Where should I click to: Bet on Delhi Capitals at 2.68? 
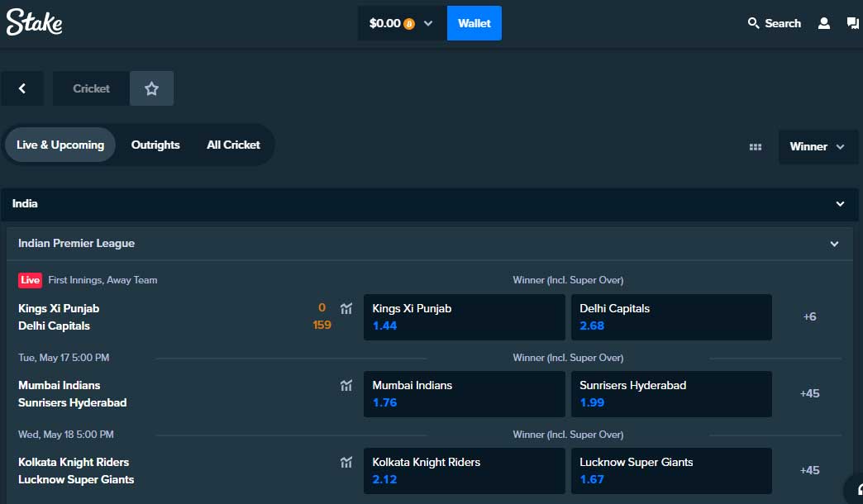coord(671,317)
